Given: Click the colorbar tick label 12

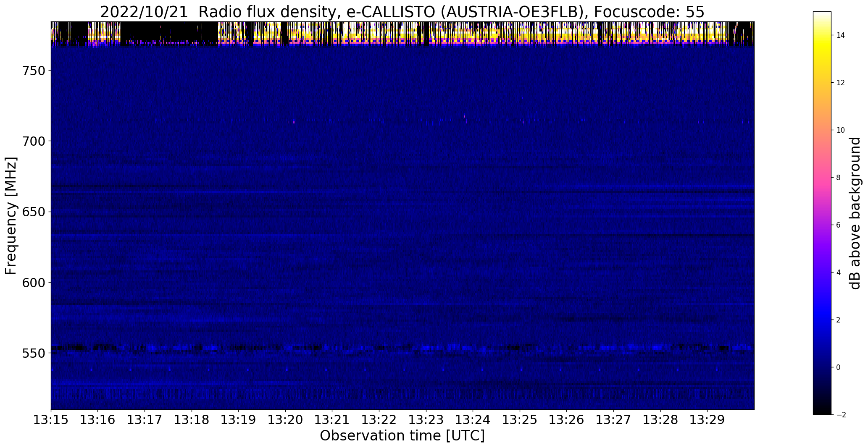Looking at the screenshot, I should (x=841, y=83).
